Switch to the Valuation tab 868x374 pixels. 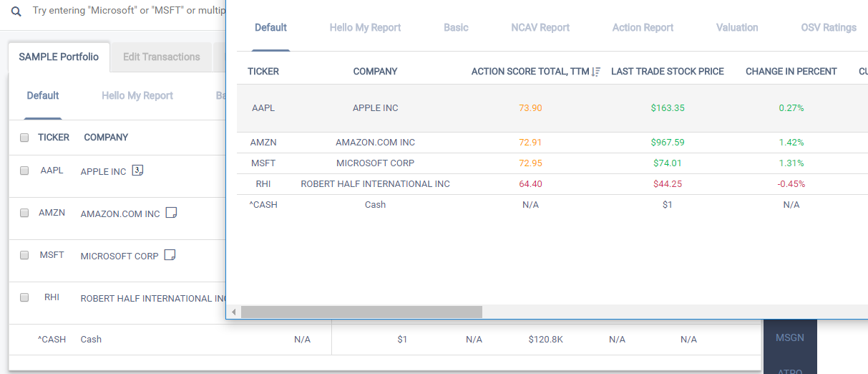[737, 27]
